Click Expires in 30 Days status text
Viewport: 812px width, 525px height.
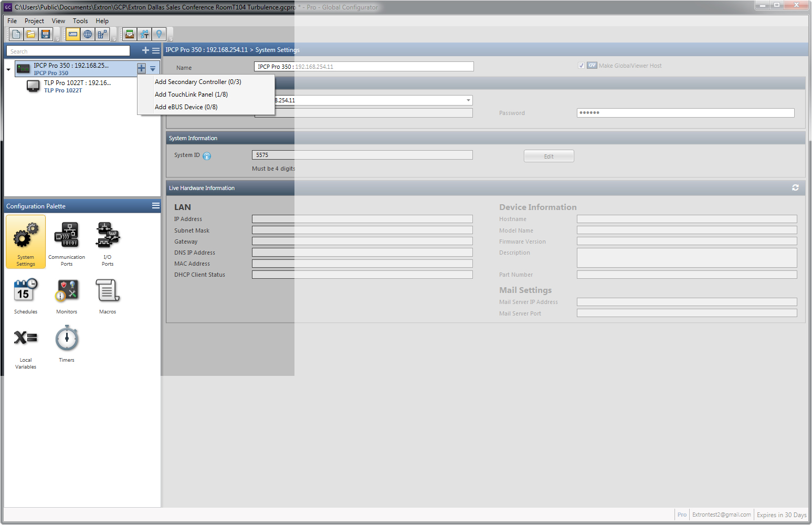782,514
